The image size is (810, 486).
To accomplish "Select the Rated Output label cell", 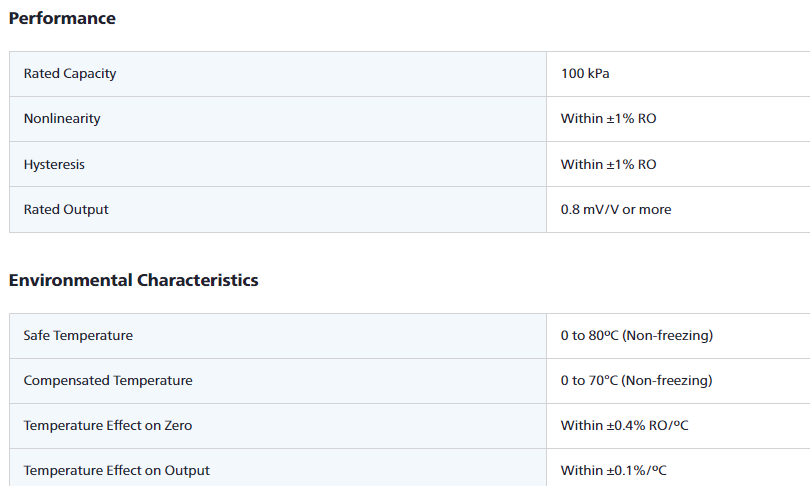I will tap(66, 209).
